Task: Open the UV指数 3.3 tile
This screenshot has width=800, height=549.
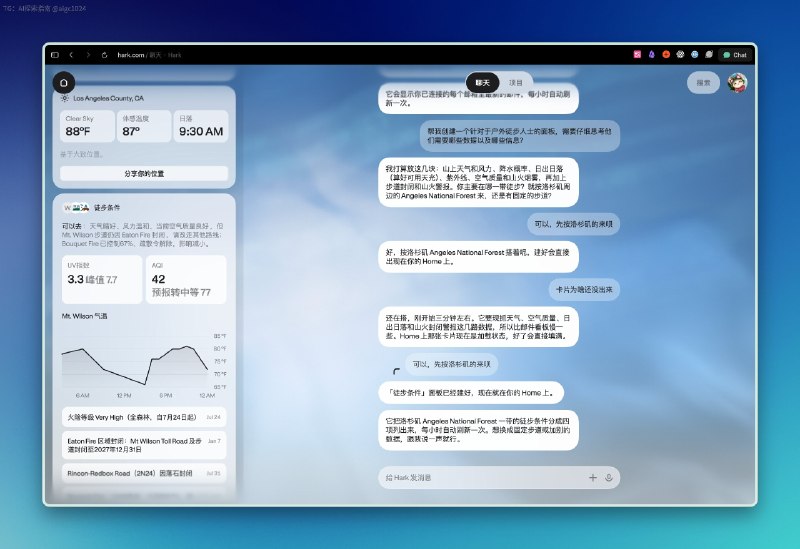Action: coord(102,280)
